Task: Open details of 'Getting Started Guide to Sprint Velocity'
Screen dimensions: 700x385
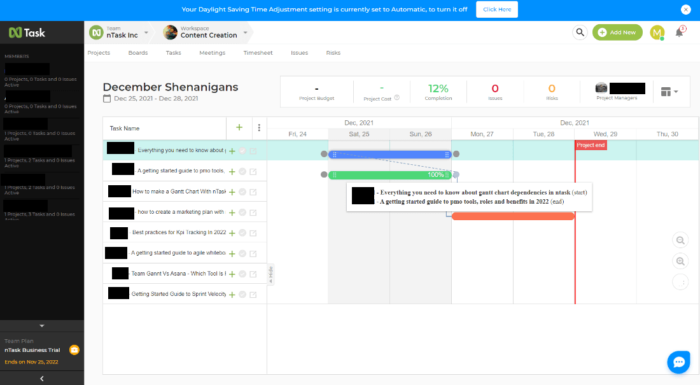Action: [253, 295]
